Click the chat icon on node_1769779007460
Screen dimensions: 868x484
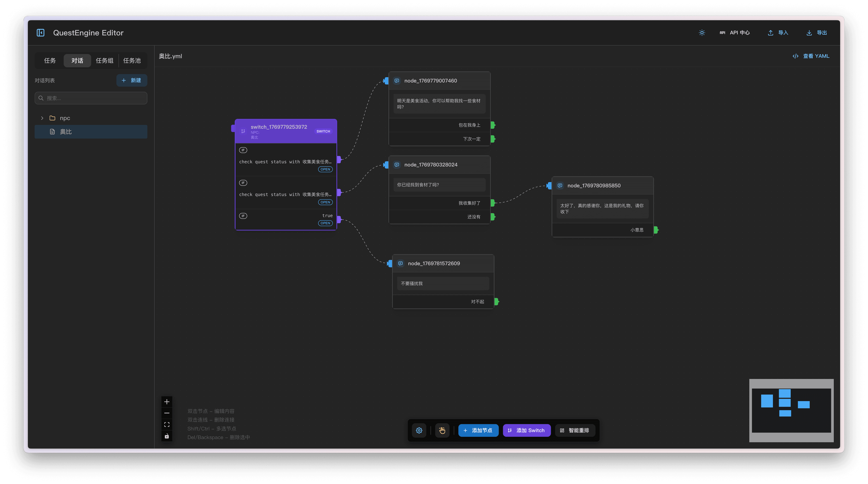[x=397, y=81]
